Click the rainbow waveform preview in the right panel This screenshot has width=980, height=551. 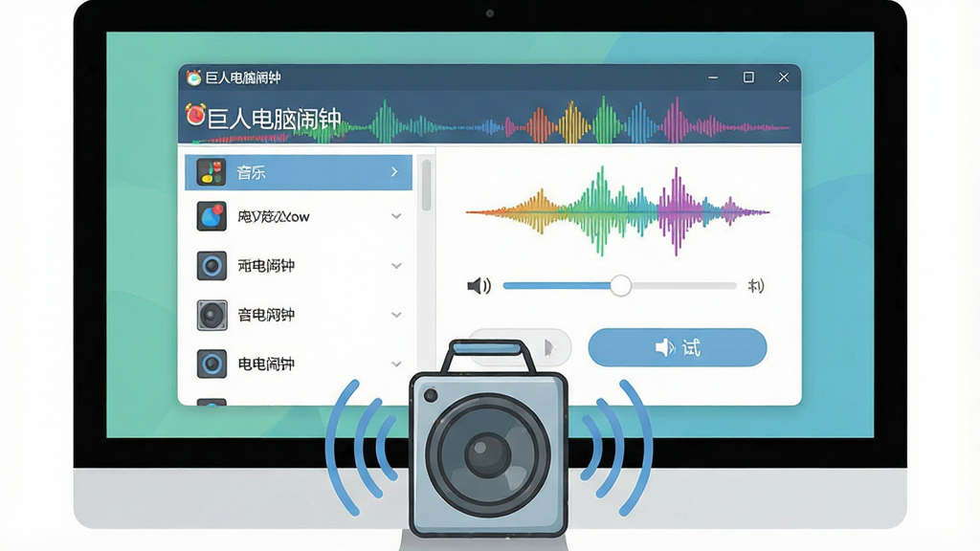617,211
